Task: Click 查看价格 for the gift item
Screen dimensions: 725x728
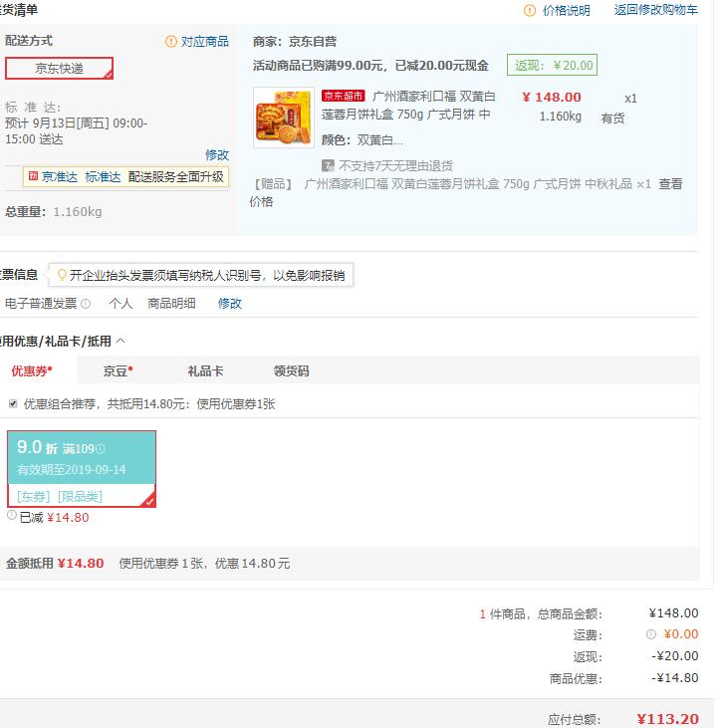Action: tap(670, 184)
